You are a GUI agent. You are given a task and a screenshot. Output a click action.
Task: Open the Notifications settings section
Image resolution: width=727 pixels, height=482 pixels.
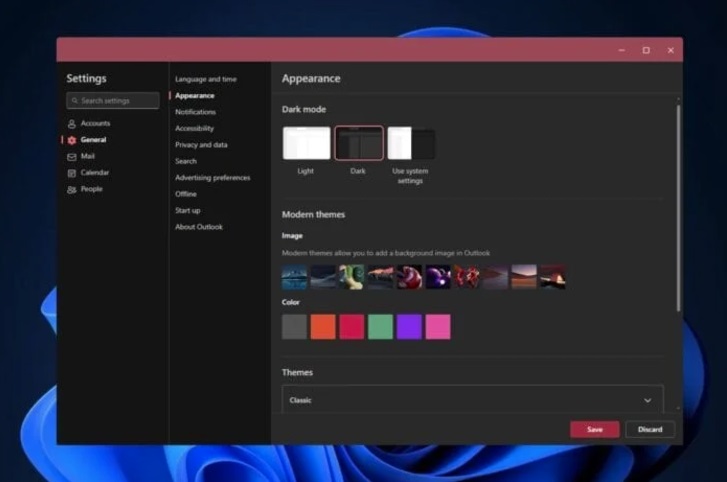coord(195,112)
